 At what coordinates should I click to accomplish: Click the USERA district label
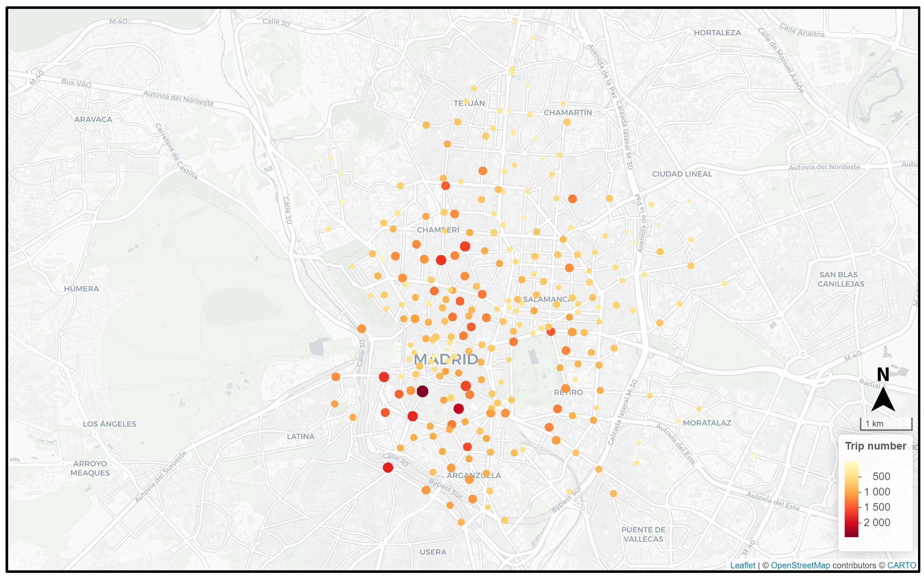[433, 552]
